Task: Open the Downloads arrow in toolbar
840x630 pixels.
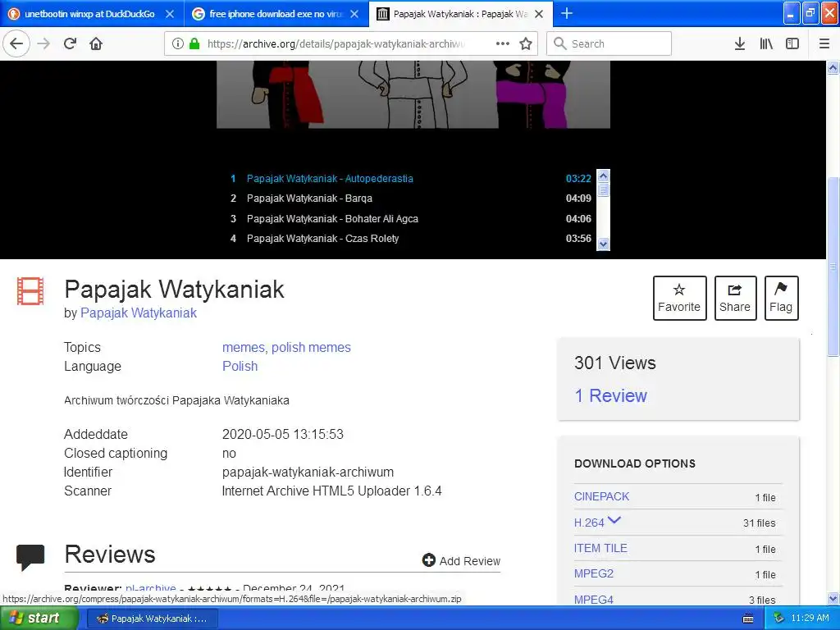Action: coord(740,43)
